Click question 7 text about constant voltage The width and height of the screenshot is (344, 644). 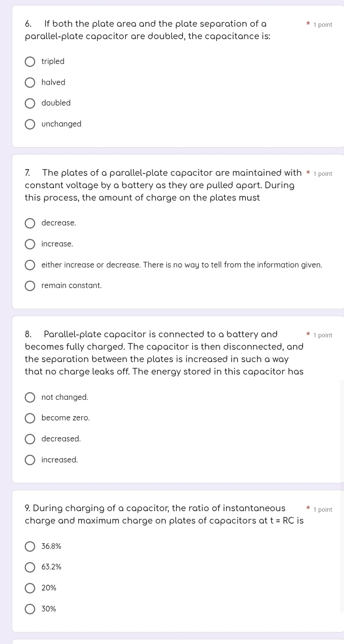[x=164, y=185]
